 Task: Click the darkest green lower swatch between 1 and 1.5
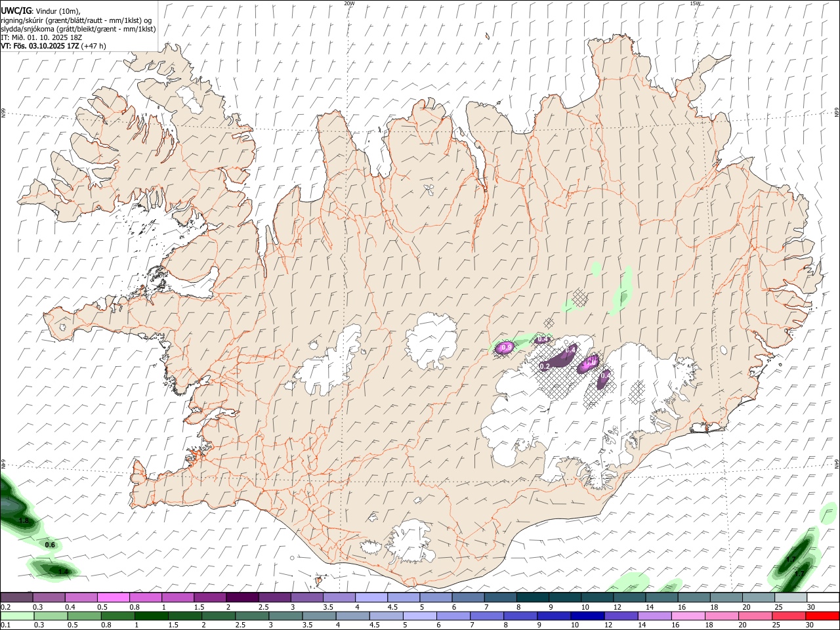[152, 616]
